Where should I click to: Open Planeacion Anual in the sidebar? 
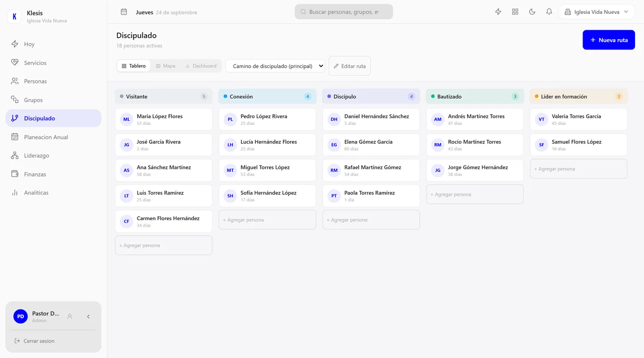point(54,137)
